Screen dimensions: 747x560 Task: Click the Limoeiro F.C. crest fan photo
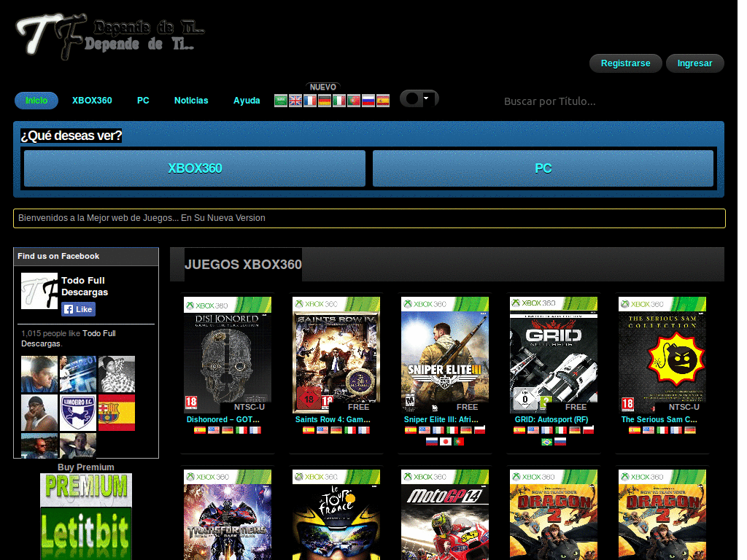coord(78,413)
